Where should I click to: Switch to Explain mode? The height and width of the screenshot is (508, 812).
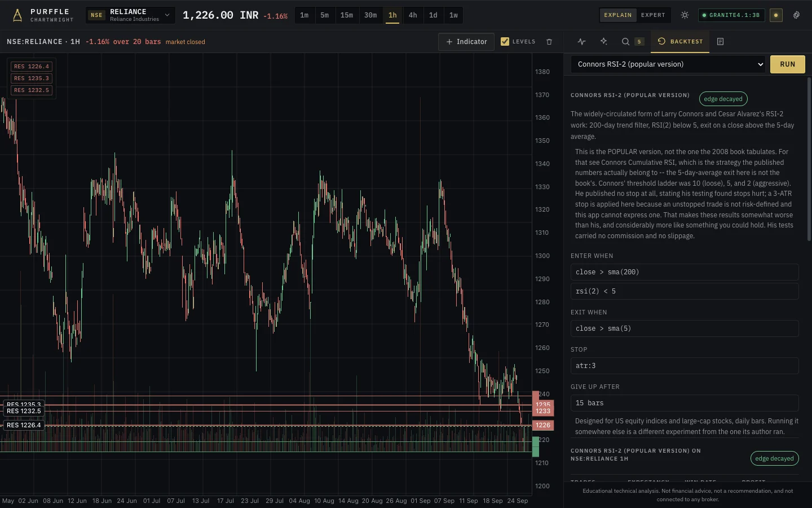click(618, 15)
